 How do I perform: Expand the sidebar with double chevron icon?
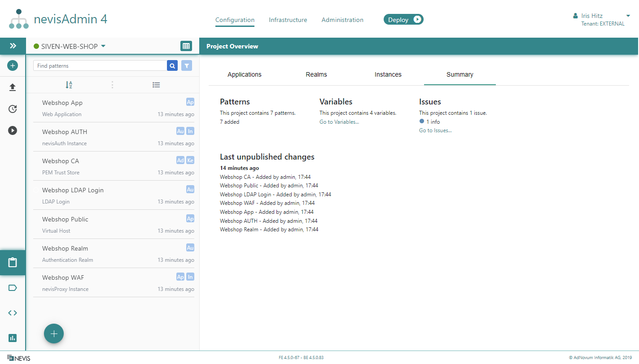13,46
